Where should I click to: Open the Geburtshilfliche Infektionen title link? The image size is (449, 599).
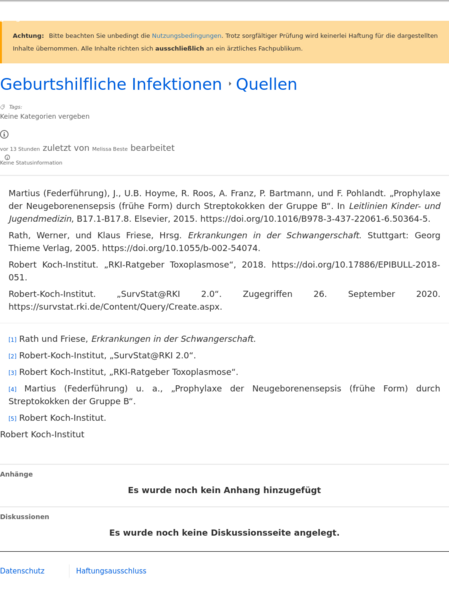click(111, 84)
